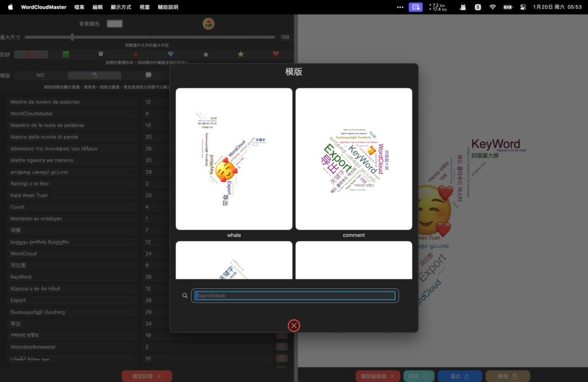The width and height of the screenshot is (588, 382).
Task: Edit the word Mestre da nuvem de palavras
Action: pyautogui.click(x=72, y=102)
